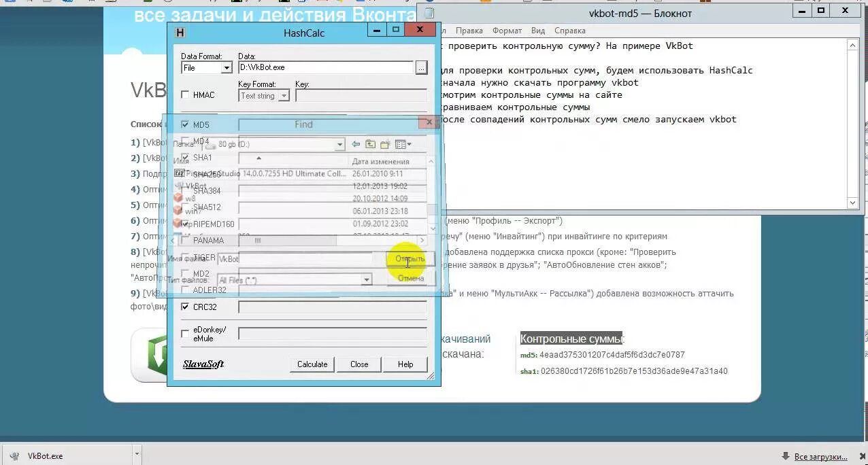Click the Close button in HashCalc
This screenshot has height=465, width=868.
click(x=359, y=364)
